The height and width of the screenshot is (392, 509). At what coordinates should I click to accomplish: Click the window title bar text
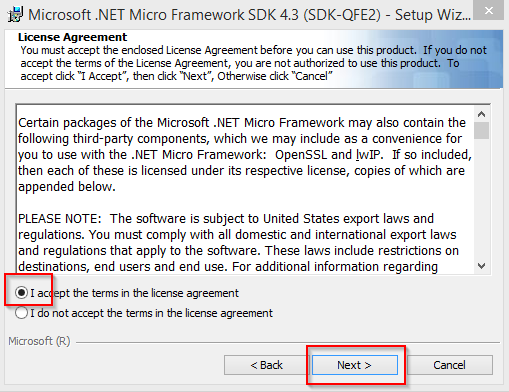[x=249, y=15]
